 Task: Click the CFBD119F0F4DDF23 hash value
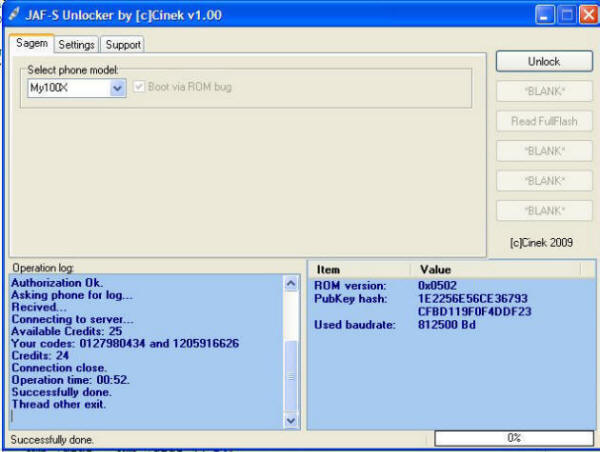474,312
